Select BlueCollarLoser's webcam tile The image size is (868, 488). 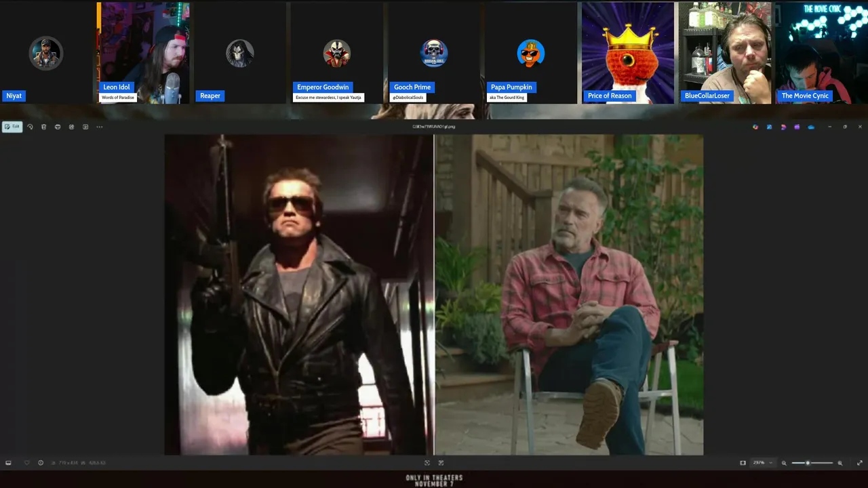[x=725, y=53]
